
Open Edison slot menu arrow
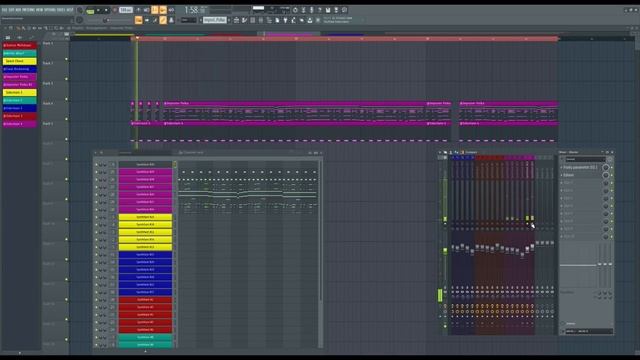pos(562,175)
